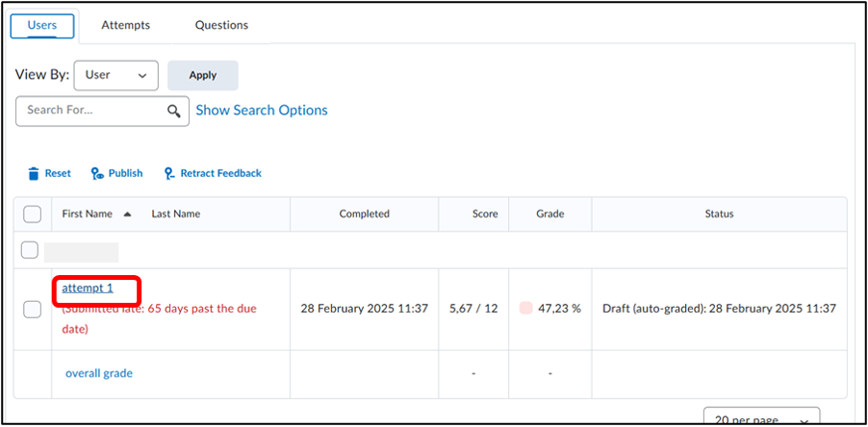Open the View By User dropdown
Image resolution: width=868 pixels, height=427 pixels.
(116, 75)
